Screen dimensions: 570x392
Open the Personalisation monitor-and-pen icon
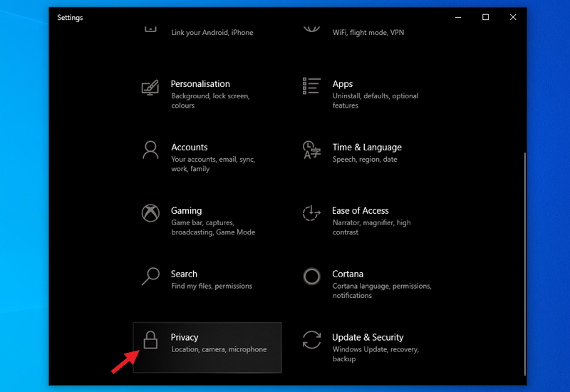[x=150, y=87]
